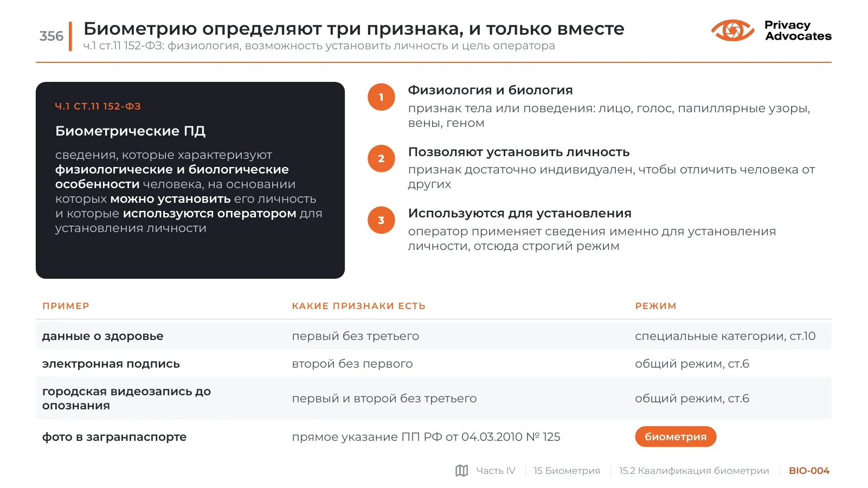Select breadcrumb 15 Биометрия in footer
The height and width of the screenshot is (488, 868).
[567, 471]
